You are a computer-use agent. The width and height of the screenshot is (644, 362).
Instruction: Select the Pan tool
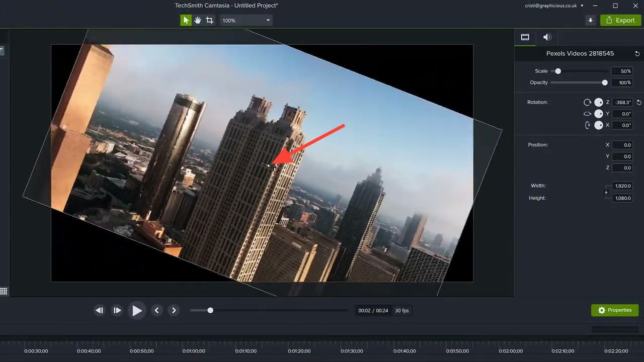click(x=198, y=20)
